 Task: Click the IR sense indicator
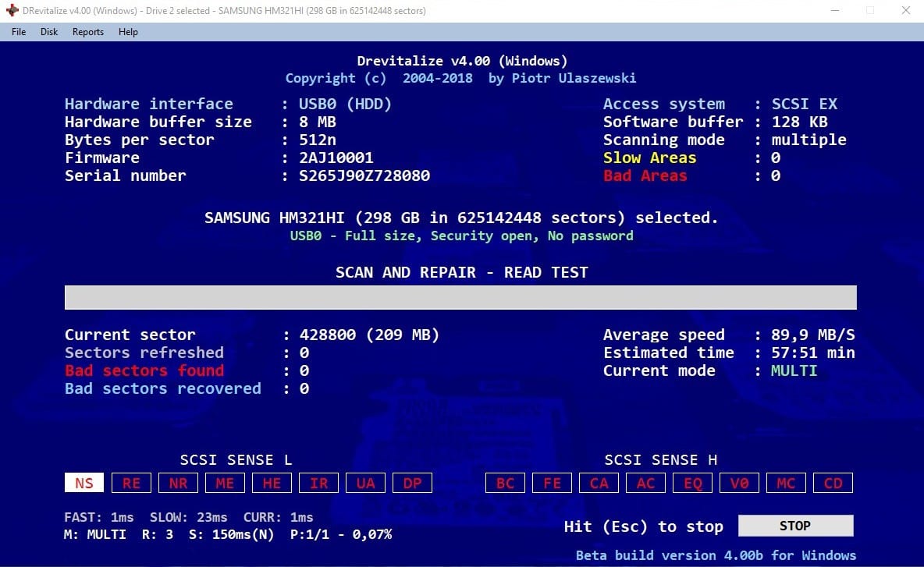(318, 483)
